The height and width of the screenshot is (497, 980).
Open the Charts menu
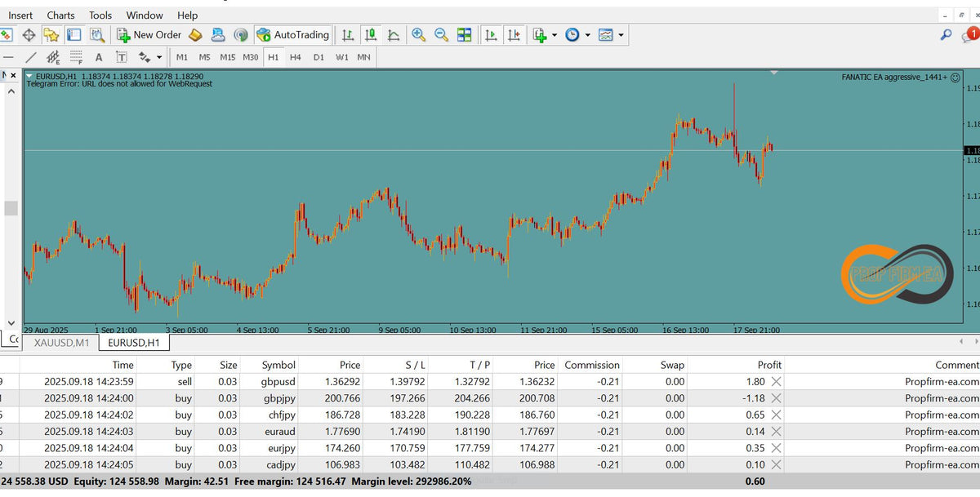coord(60,15)
